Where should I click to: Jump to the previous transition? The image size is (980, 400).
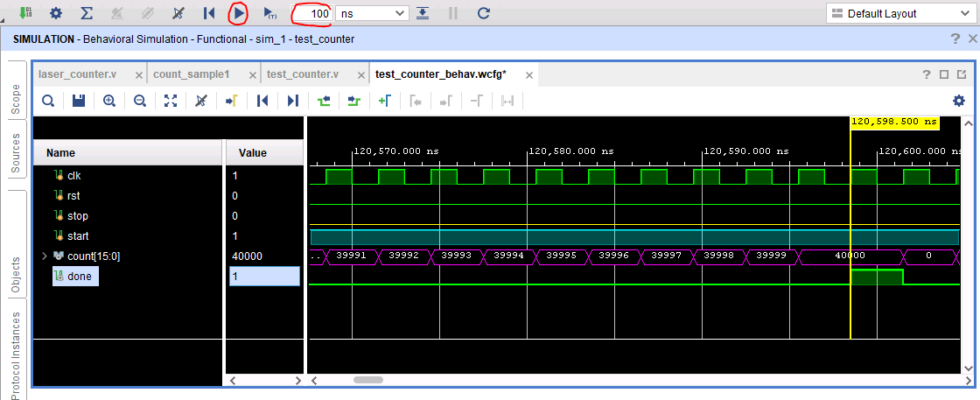point(325,102)
